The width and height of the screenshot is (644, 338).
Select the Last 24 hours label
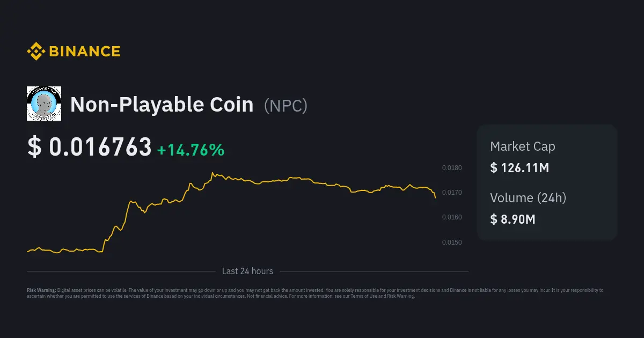click(x=247, y=271)
